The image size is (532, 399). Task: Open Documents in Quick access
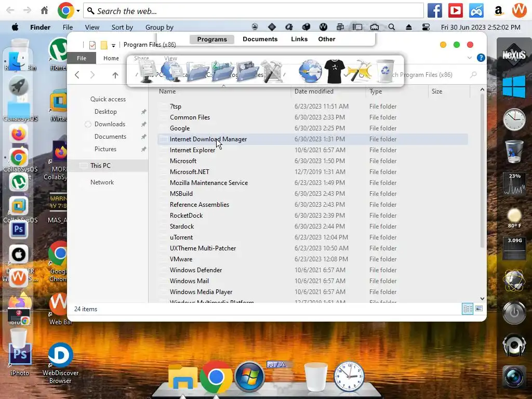point(110,137)
